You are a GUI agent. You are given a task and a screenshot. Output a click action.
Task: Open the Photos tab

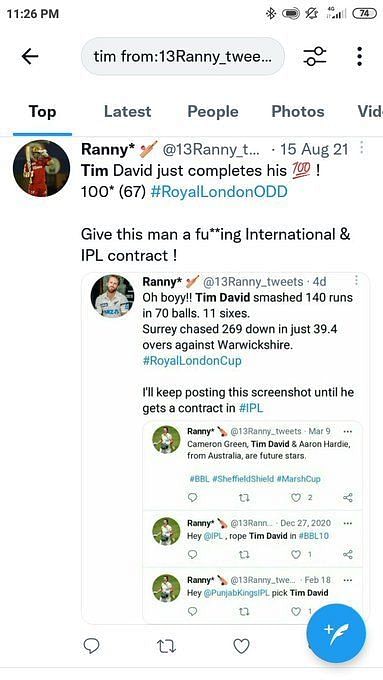[x=298, y=111]
